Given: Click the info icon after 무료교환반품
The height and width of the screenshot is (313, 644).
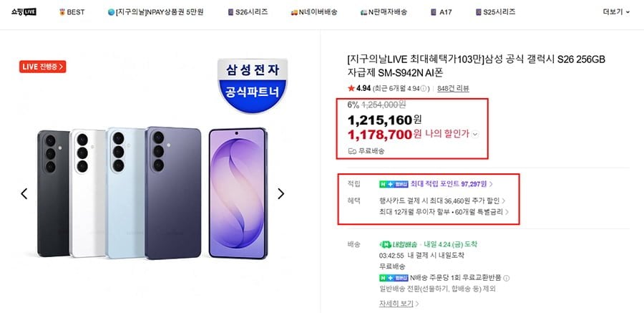Looking at the screenshot, I should [x=507, y=277].
